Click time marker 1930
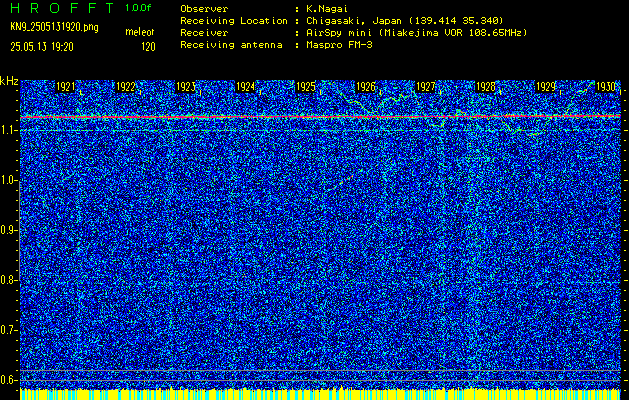This screenshot has height=400, width=629. (606, 87)
